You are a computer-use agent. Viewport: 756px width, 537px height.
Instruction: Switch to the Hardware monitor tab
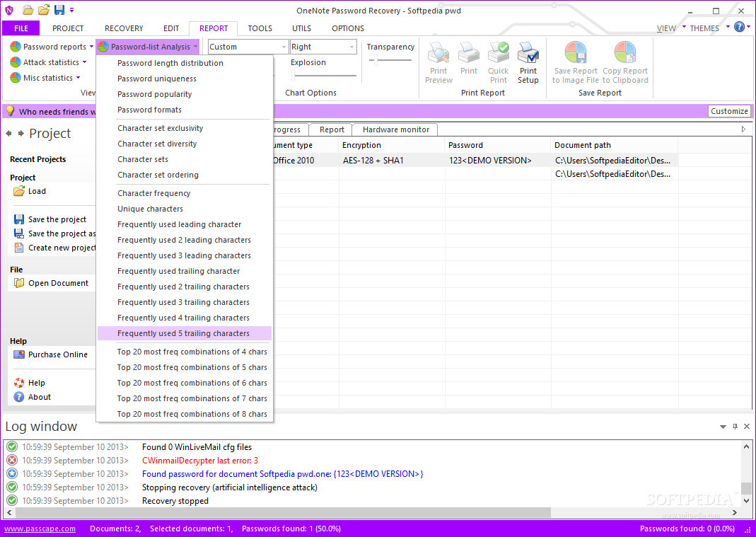click(x=396, y=129)
